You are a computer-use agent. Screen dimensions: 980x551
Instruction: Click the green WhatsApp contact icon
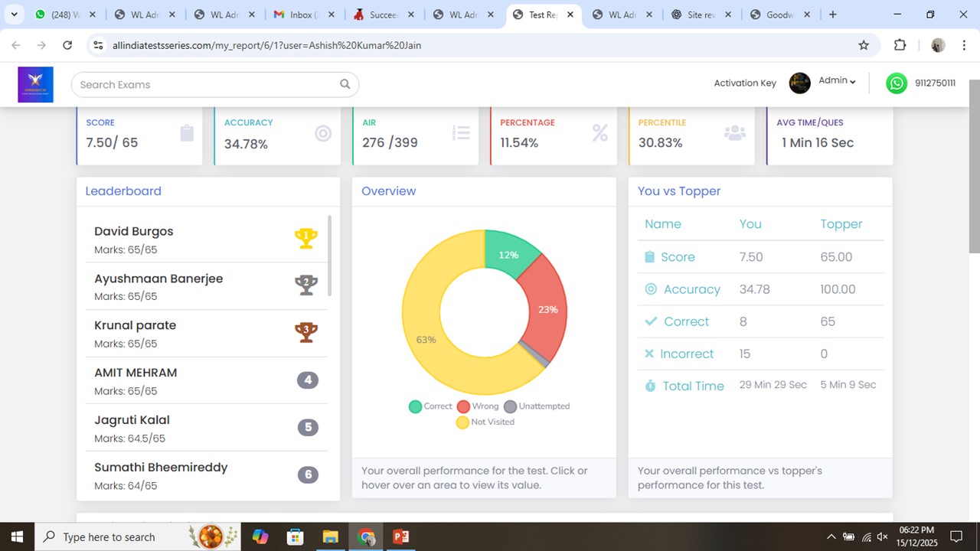point(896,83)
